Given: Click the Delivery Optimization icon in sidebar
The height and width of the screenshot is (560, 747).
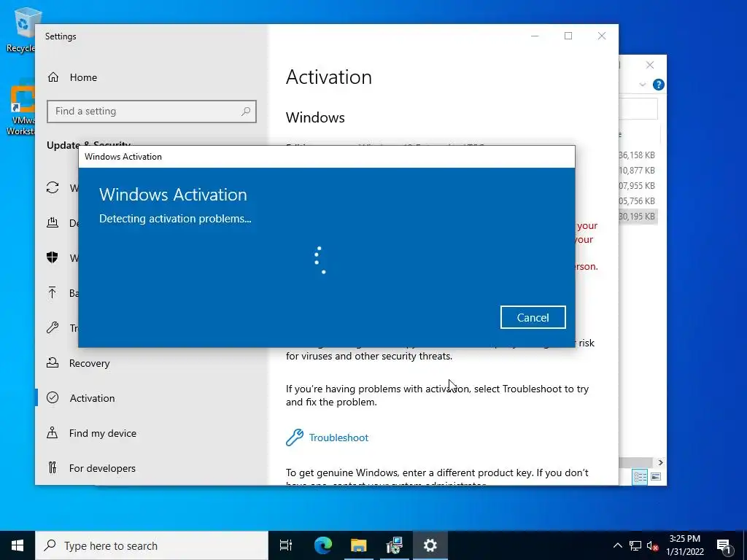Looking at the screenshot, I should click(x=53, y=222).
